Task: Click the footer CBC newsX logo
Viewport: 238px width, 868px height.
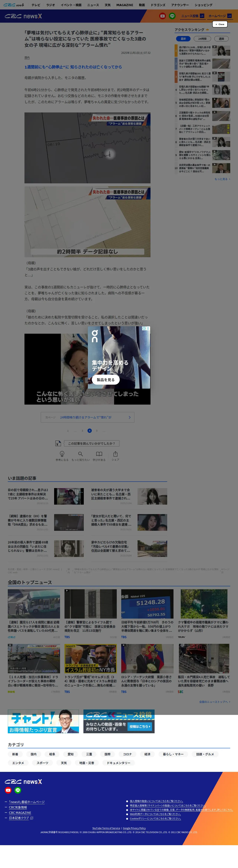Action: [x=23, y=781]
